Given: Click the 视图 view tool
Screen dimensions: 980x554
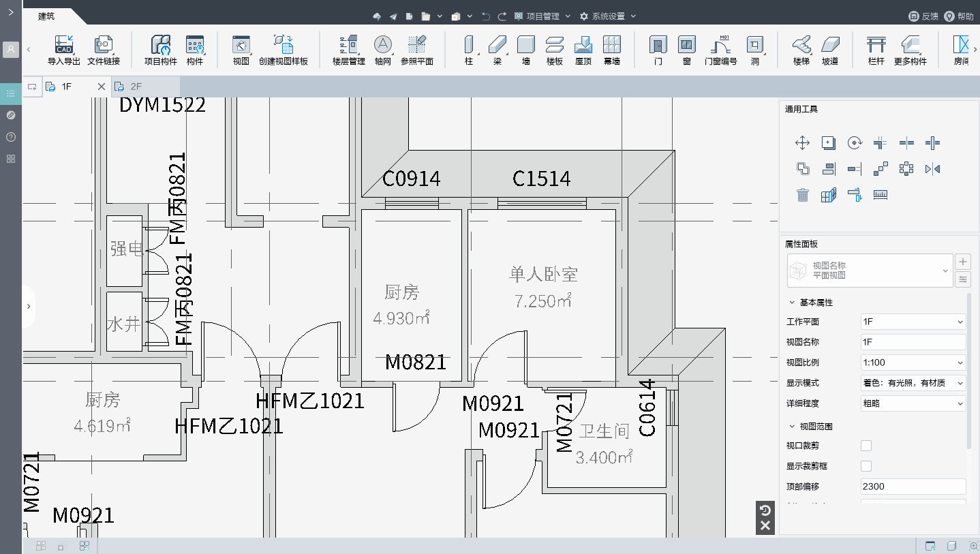Looking at the screenshot, I should coord(241,50).
